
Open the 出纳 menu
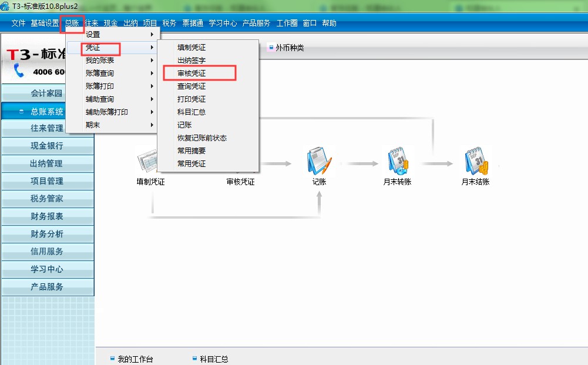click(130, 24)
